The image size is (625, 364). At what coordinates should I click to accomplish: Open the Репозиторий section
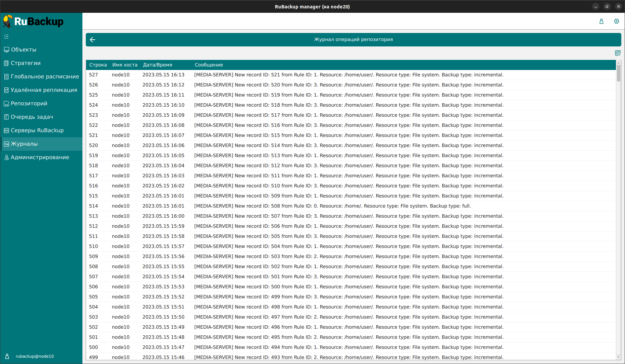tap(29, 103)
